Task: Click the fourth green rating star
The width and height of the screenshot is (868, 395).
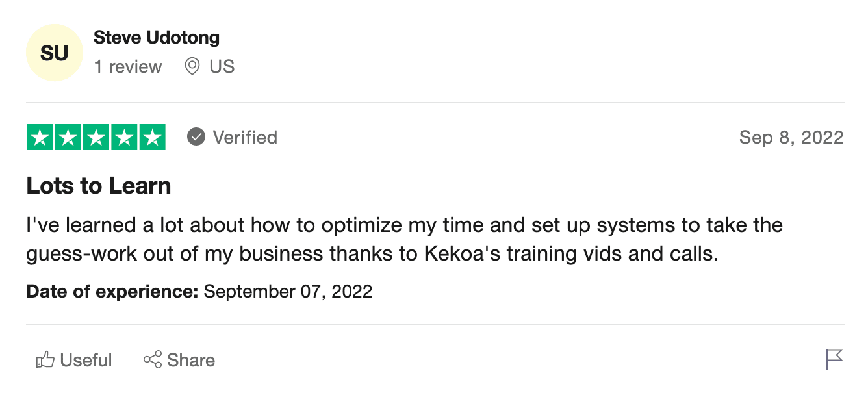Action: point(124,137)
